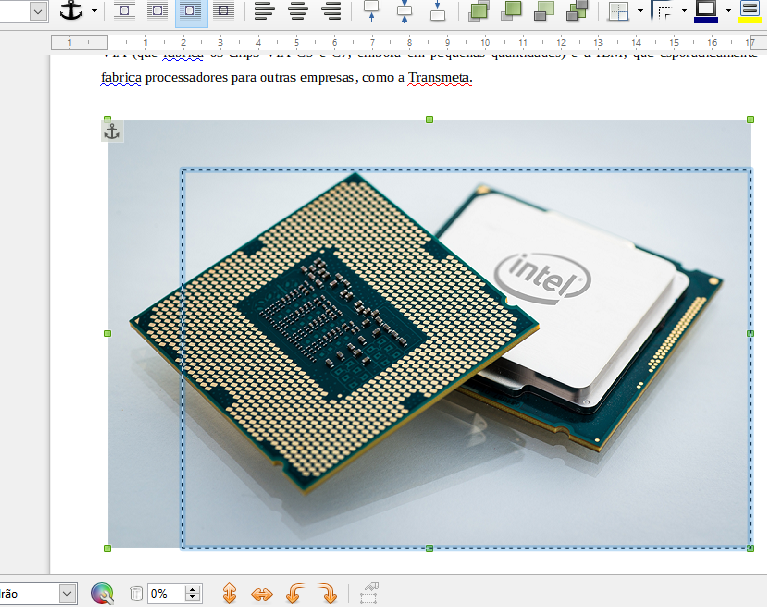
Task: Align the image to the top
Action: pos(372,11)
